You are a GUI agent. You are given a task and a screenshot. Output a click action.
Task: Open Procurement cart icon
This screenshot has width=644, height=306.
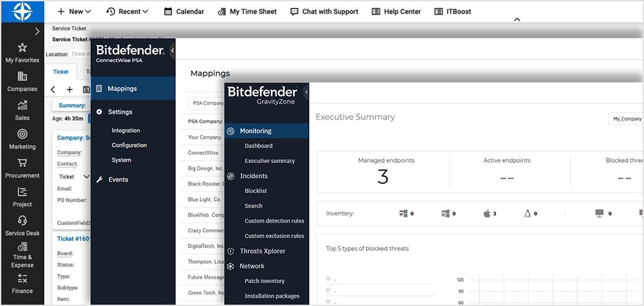pos(22,163)
